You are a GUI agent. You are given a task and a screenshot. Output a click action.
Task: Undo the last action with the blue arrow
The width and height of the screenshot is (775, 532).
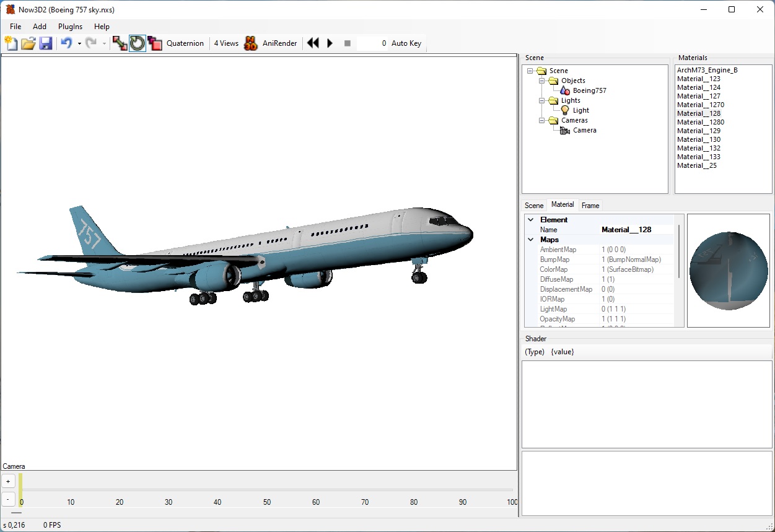[66, 43]
